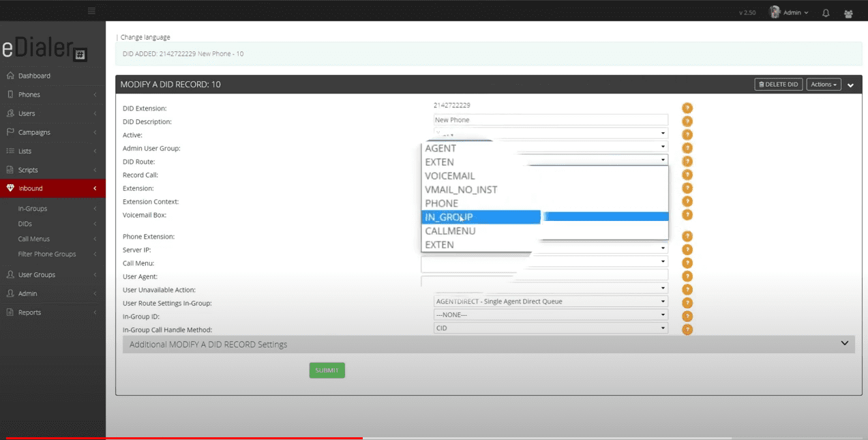Image resolution: width=868 pixels, height=440 pixels.
Task: Click help icon for Extension field
Action: pyautogui.click(x=687, y=188)
